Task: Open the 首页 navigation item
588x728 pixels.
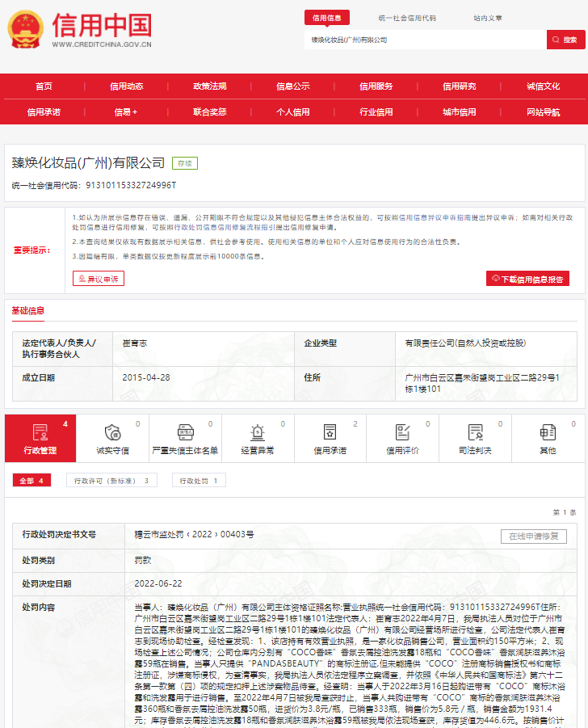Action: pos(44,86)
